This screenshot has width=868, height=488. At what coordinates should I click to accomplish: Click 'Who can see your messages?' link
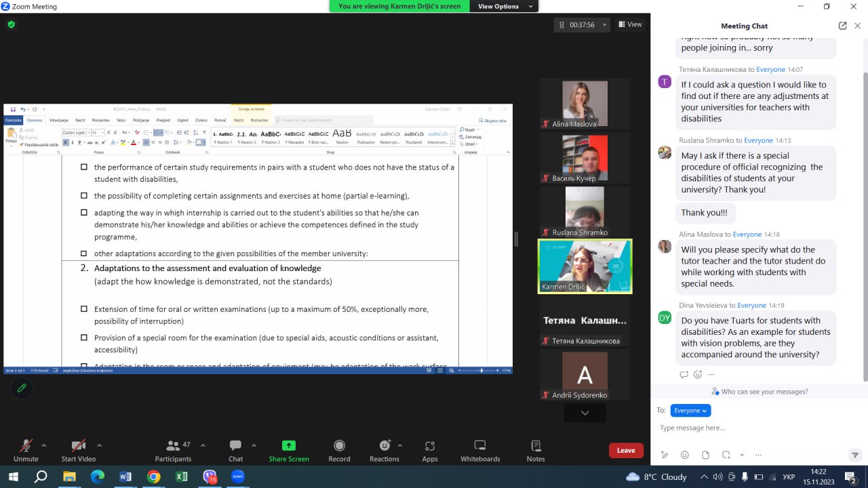pos(764,392)
